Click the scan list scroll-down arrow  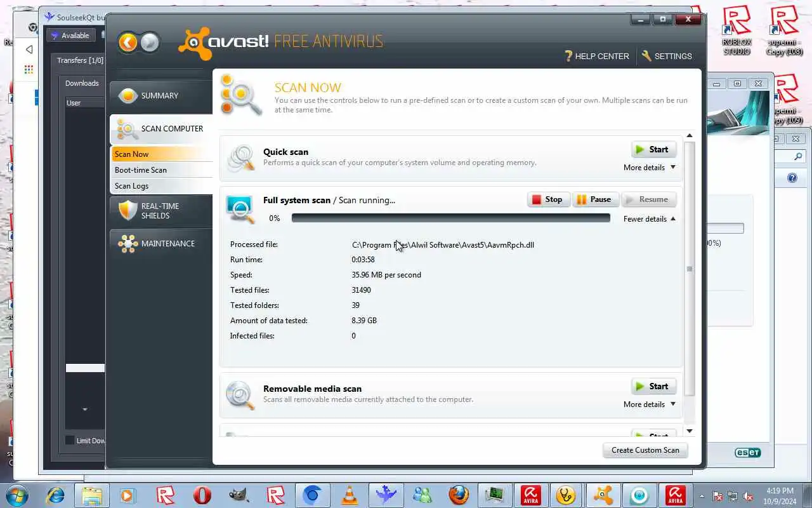[x=690, y=431]
